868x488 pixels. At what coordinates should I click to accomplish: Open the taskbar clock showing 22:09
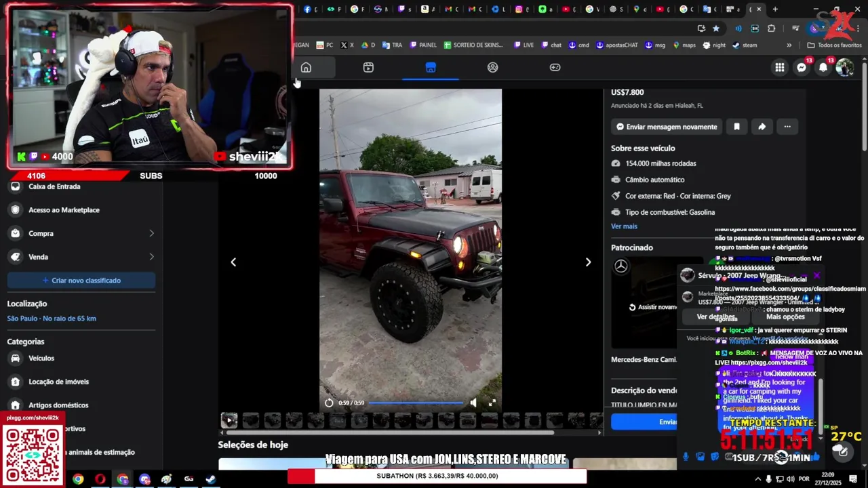click(829, 479)
